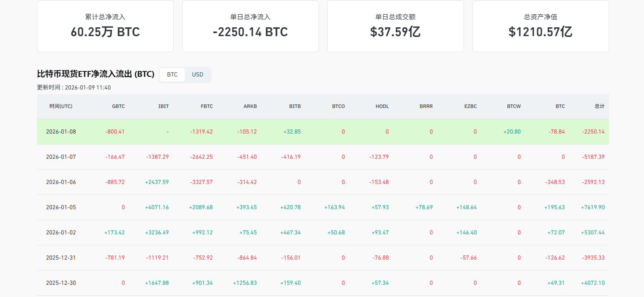
Task: Select the -3327.57 FBTC outflow cell
Action: (x=201, y=182)
